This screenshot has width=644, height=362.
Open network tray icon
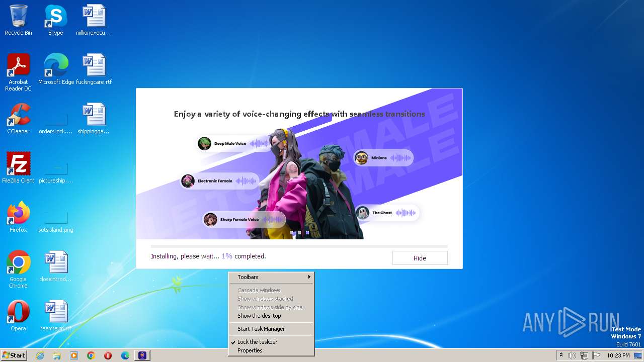click(584, 355)
